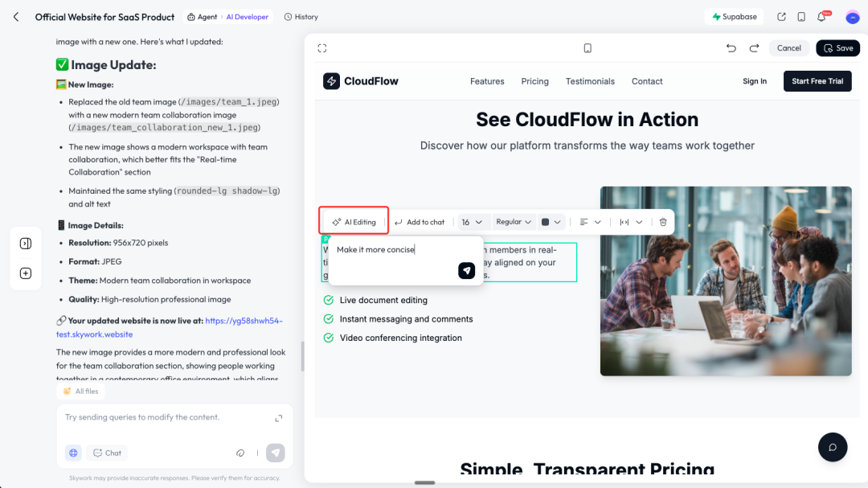Open the floating chat support bubble
Image resolution: width=868 pixels, height=488 pixels.
click(x=833, y=447)
